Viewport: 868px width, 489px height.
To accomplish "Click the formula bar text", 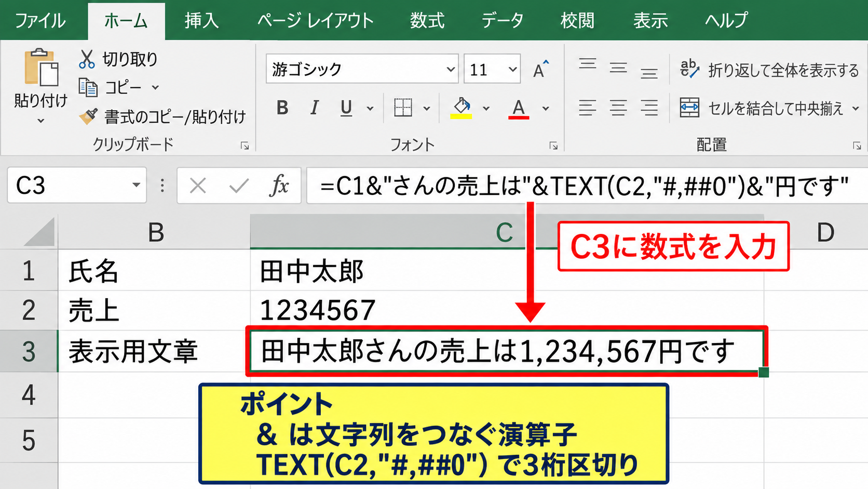I will 585,186.
